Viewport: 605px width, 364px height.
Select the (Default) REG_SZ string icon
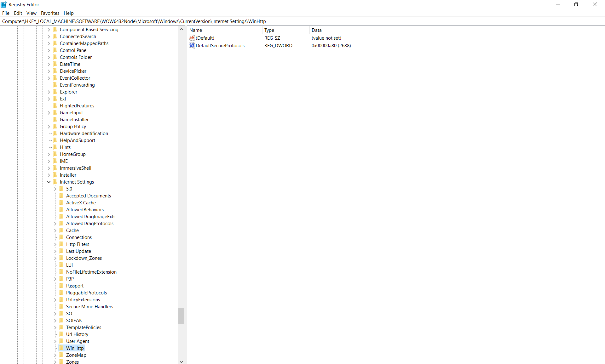(x=192, y=38)
